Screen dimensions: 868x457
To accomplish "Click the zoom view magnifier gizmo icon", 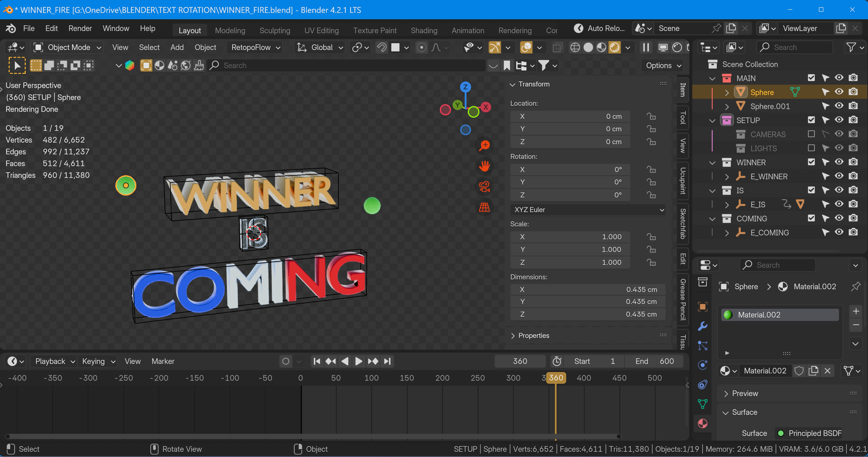I will (x=484, y=146).
